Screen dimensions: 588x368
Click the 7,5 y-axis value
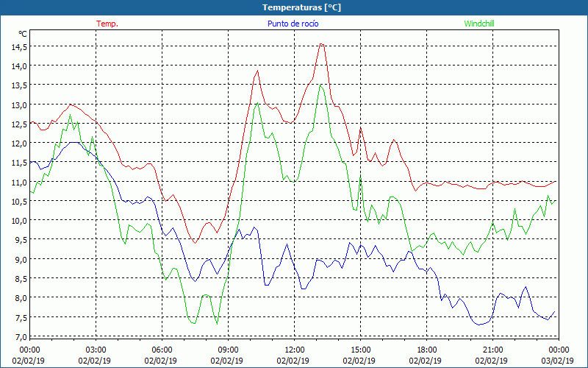coord(21,317)
